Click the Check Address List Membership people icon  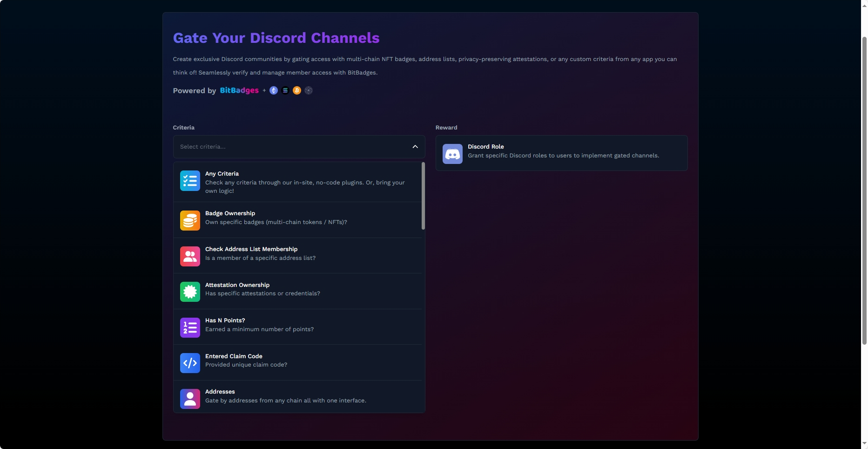[x=190, y=256]
